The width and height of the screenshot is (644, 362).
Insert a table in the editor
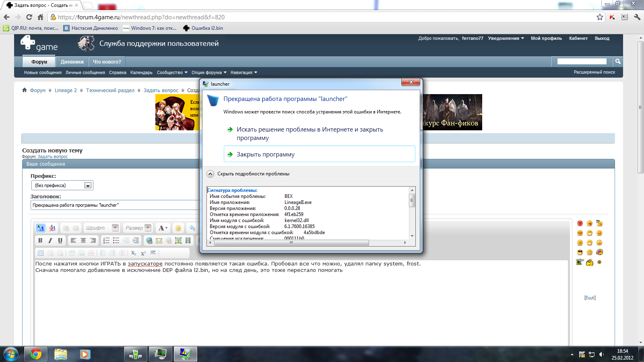click(41, 253)
